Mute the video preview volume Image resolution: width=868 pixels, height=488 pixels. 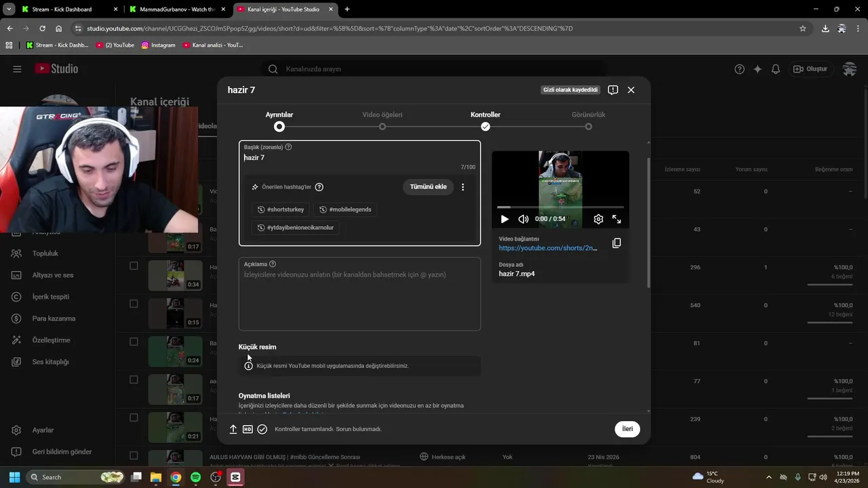pos(523,219)
